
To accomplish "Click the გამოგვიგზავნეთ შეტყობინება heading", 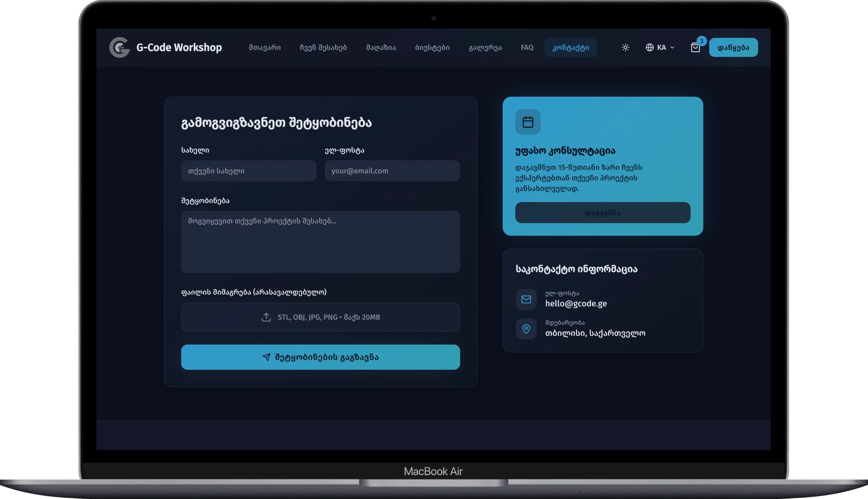I will click(276, 122).
